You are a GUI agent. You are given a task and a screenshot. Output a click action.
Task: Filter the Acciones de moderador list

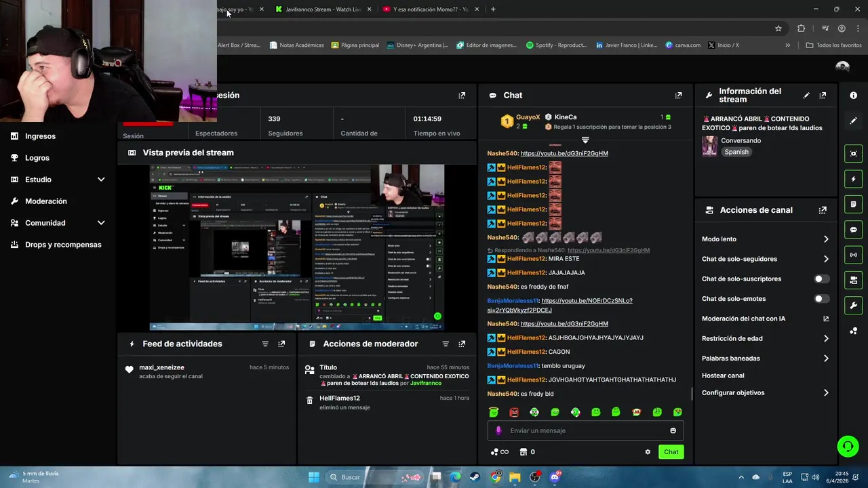pos(446,344)
